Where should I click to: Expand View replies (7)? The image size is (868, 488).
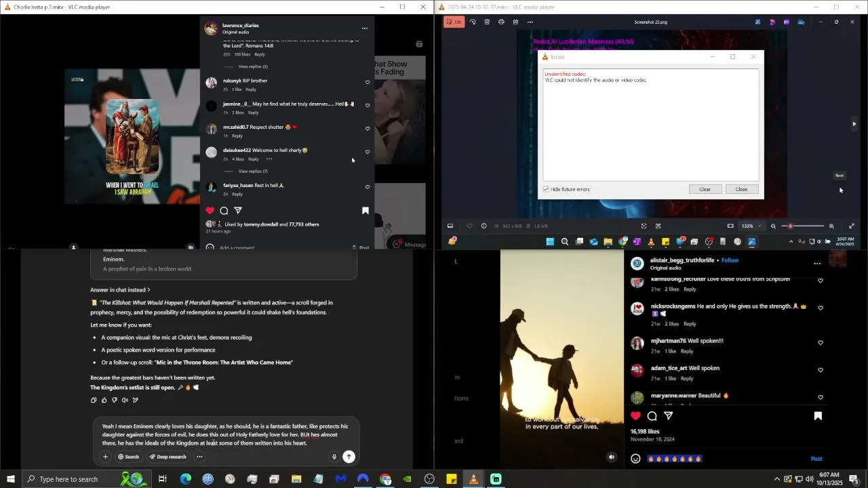pos(253,171)
